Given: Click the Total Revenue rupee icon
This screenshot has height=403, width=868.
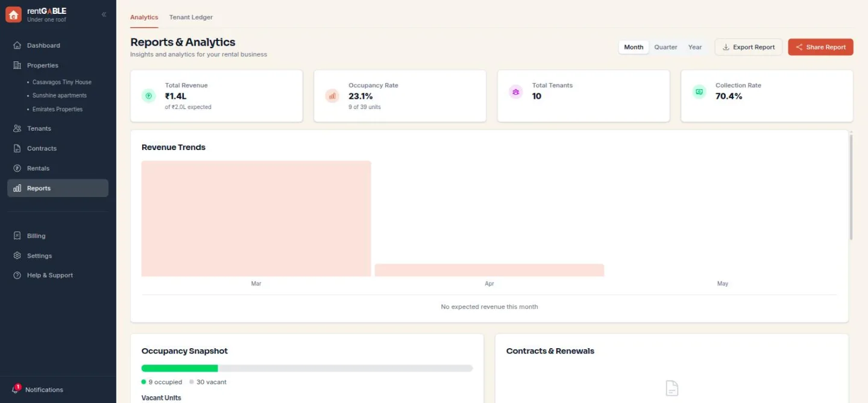Looking at the screenshot, I should pyautogui.click(x=149, y=95).
